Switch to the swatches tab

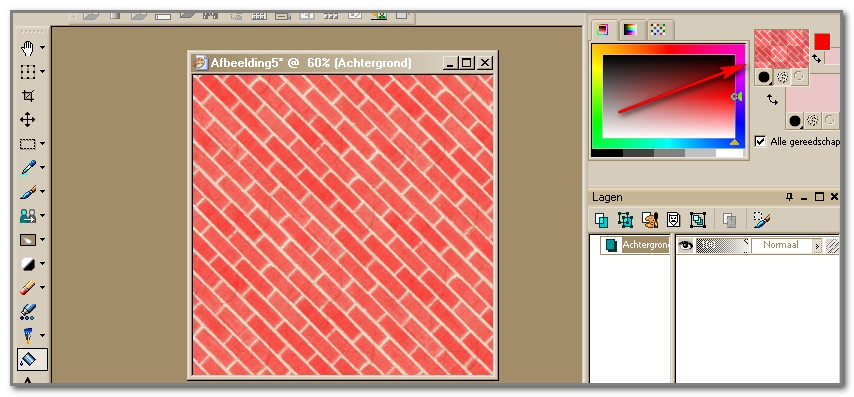coord(658,30)
